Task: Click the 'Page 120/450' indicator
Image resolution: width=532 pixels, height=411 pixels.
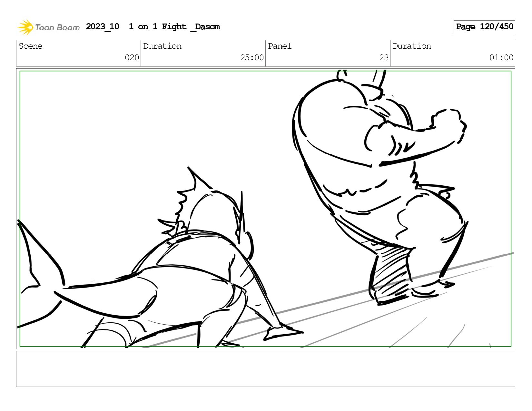Action: (484, 27)
